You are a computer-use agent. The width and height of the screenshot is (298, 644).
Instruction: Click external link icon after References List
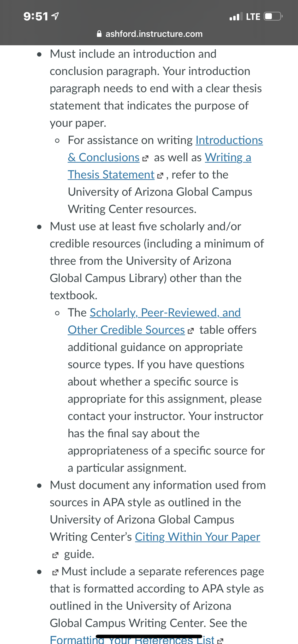point(220,641)
